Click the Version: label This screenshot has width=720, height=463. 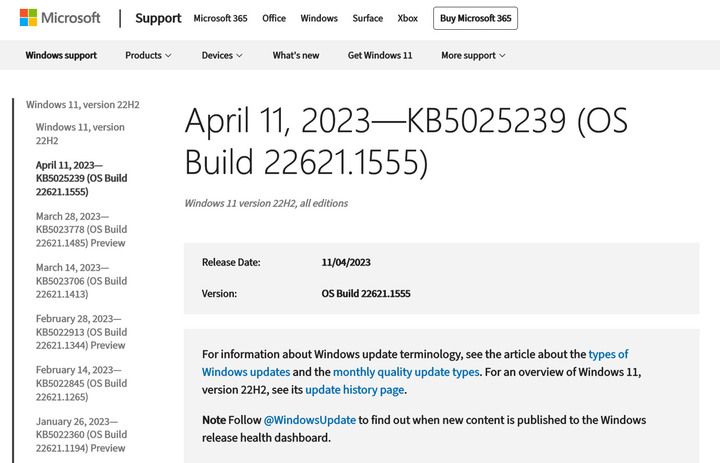(x=219, y=294)
